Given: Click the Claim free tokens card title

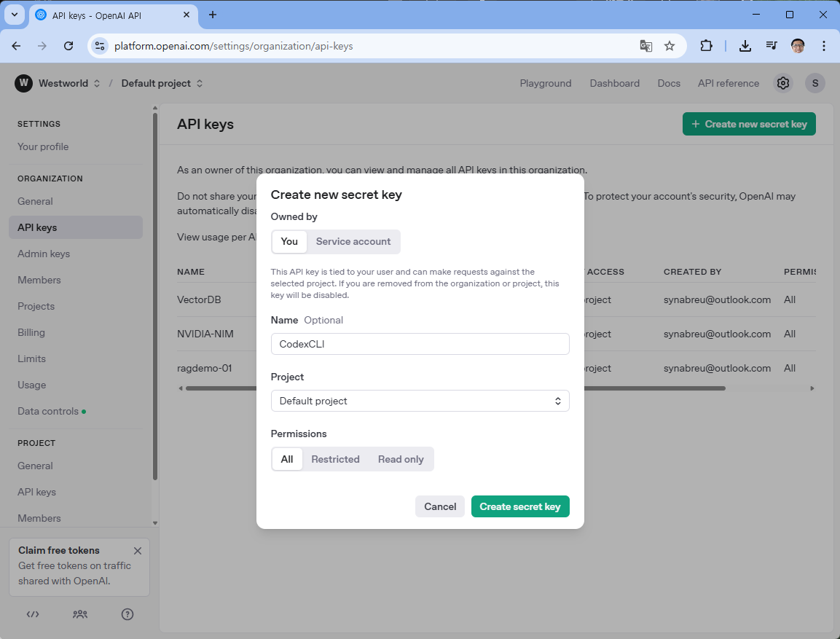Looking at the screenshot, I should (59, 551).
